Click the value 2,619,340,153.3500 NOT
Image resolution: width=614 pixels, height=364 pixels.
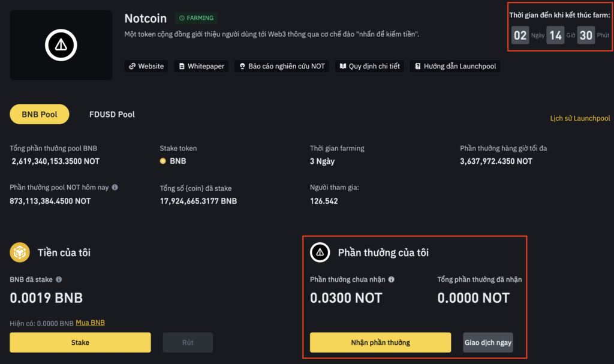[x=56, y=161]
